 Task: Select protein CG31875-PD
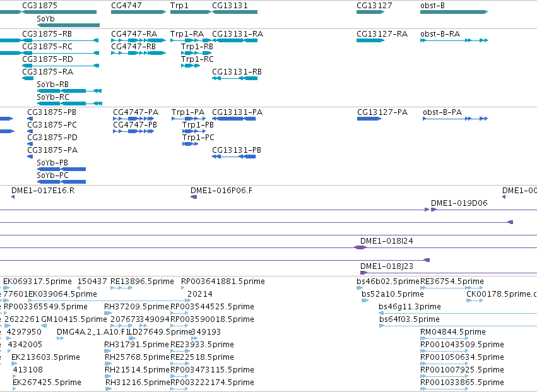[x=30, y=144]
